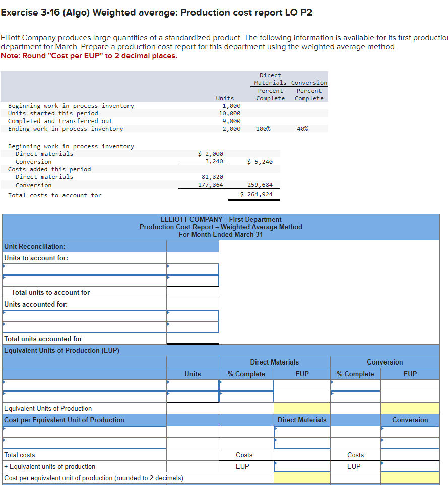Viewport: 448px width, 485px height.
Task: Open the Direct Materials % Complete dropdown, second EUP row
Action: pos(246,396)
